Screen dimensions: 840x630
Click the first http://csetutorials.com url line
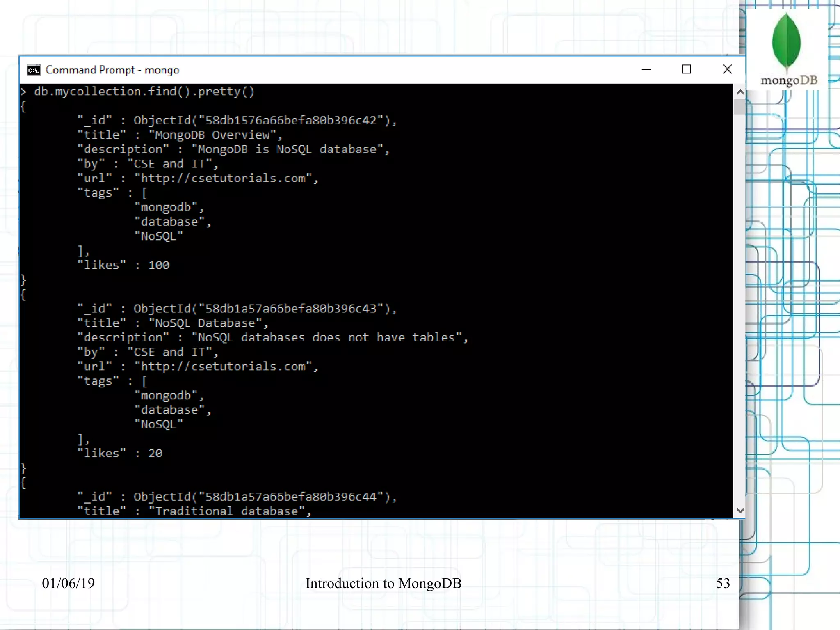click(x=198, y=178)
